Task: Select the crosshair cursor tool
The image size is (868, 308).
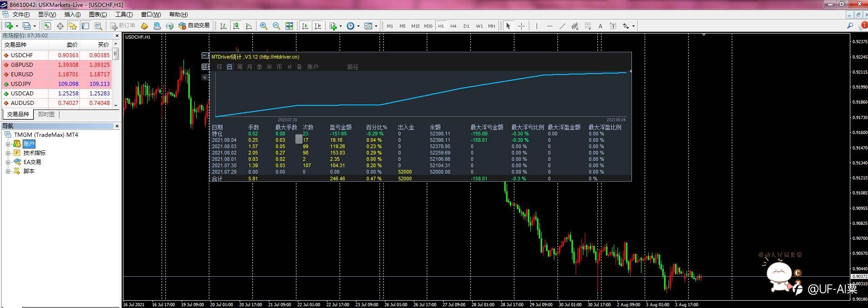Action: pyautogui.click(x=521, y=26)
